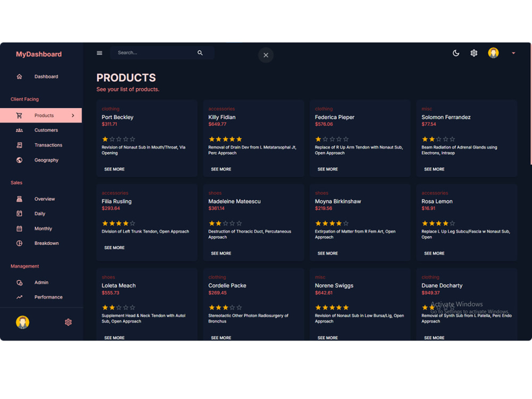Open the Dashboard menu item

click(41, 77)
